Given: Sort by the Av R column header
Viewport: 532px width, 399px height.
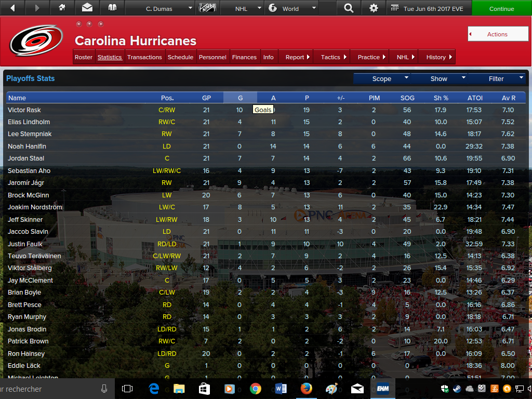Looking at the screenshot, I should coord(508,98).
